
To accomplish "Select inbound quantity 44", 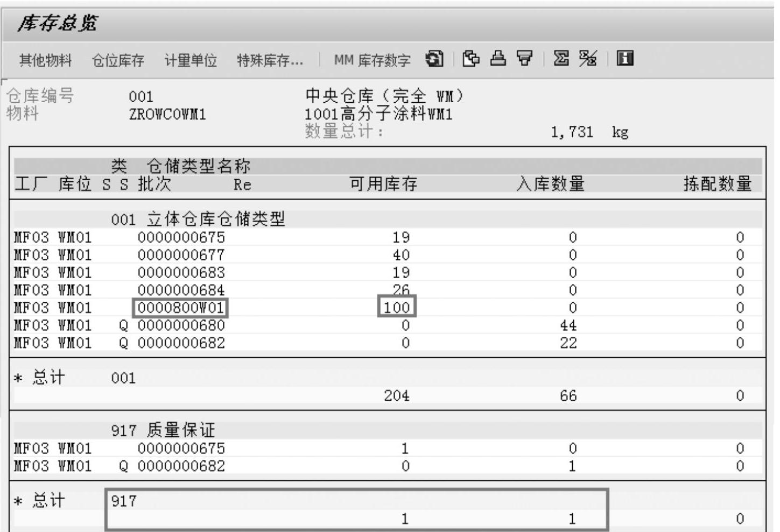I will 568,325.
